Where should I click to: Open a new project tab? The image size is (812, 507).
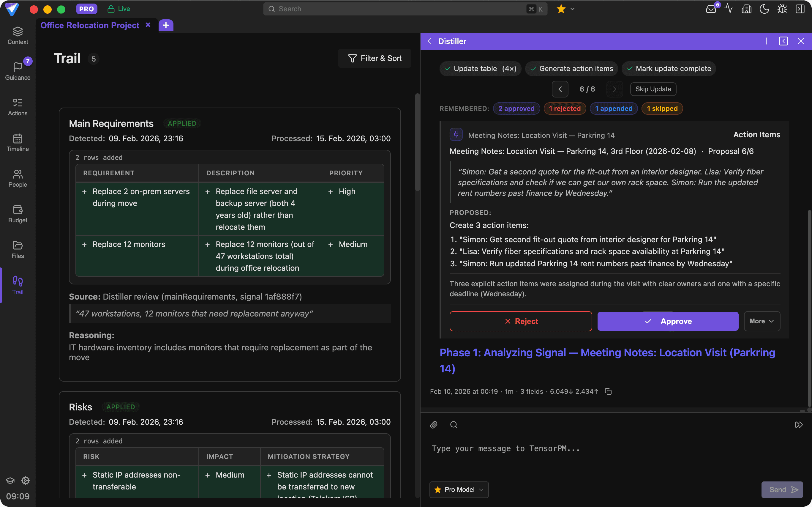pos(165,25)
